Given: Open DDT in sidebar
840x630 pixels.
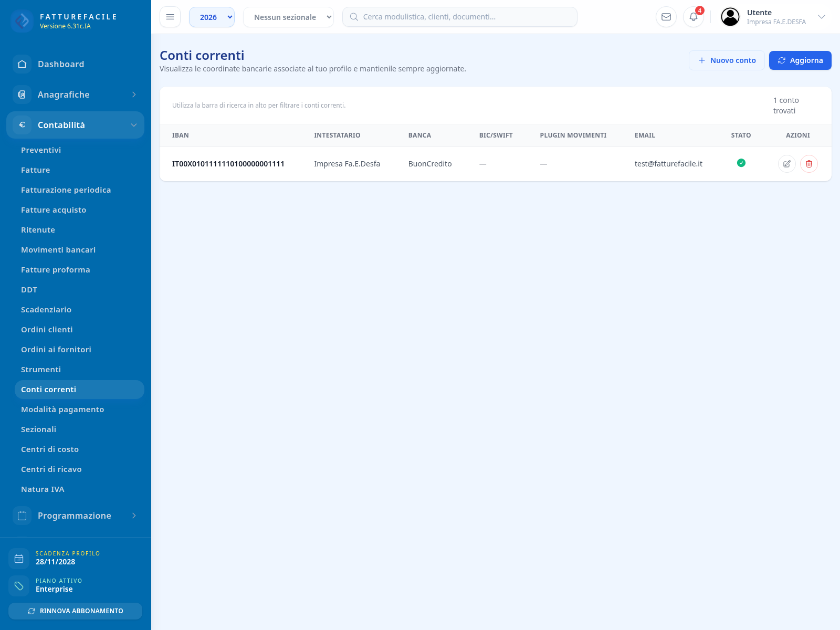Looking at the screenshot, I should 79,290.
